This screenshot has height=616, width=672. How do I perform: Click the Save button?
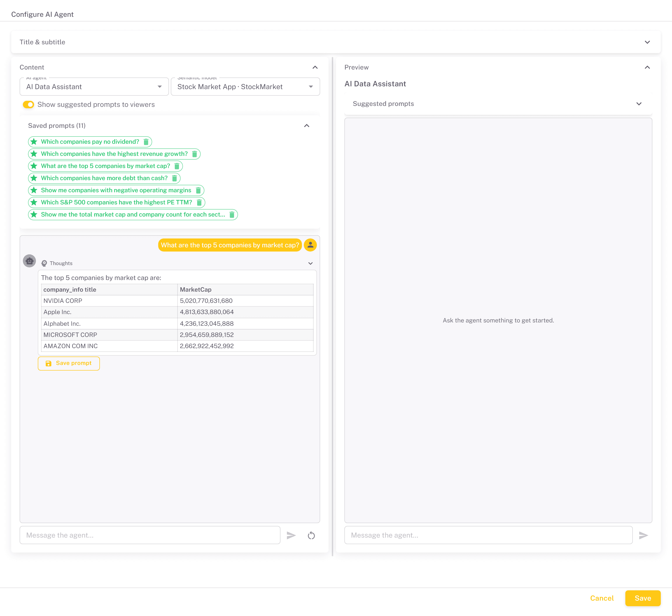click(643, 598)
